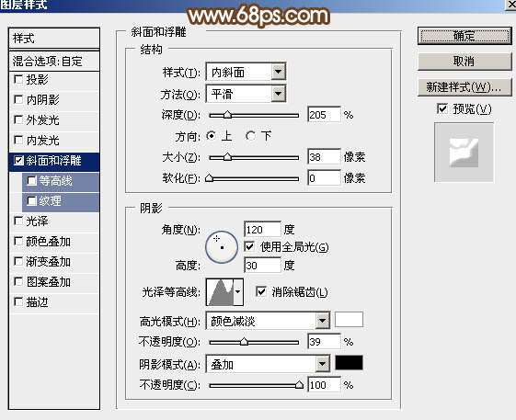The image size is (516, 420).
Task: Select the 上 direction radio button
Action: click(x=211, y=135)
